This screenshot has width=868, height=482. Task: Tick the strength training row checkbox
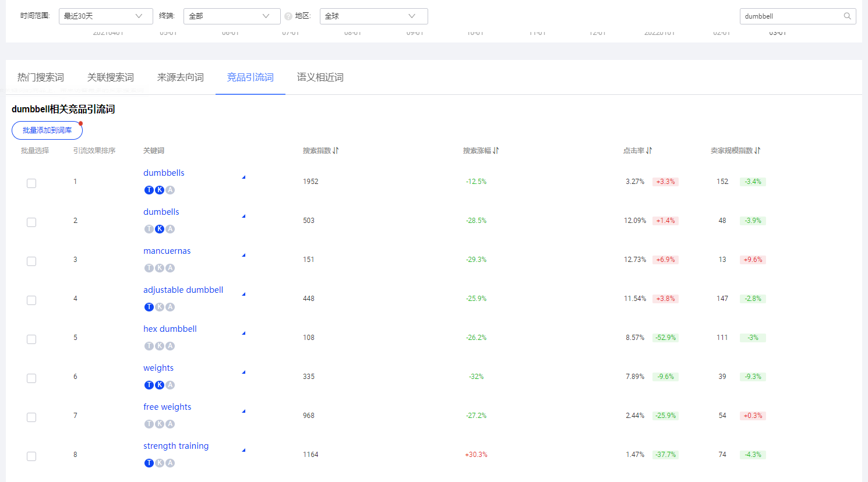pyautogui.click(x=31, y=456)
